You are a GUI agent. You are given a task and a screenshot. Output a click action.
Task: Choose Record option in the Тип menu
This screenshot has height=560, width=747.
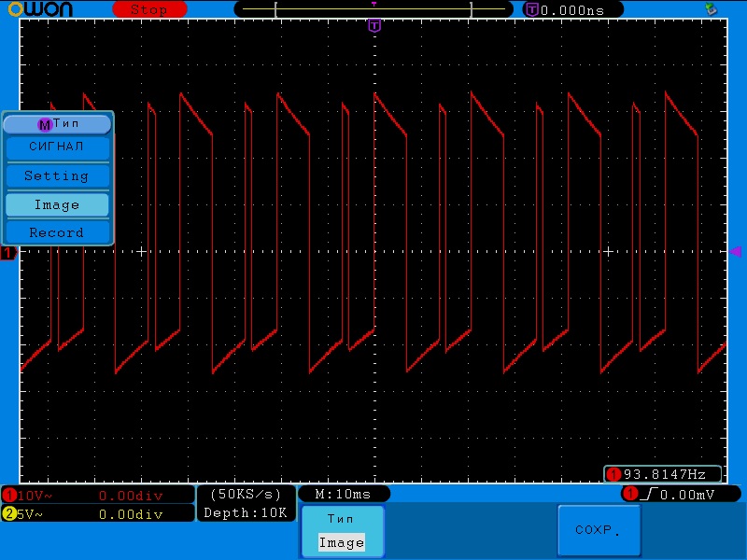[x=57, y=232]
